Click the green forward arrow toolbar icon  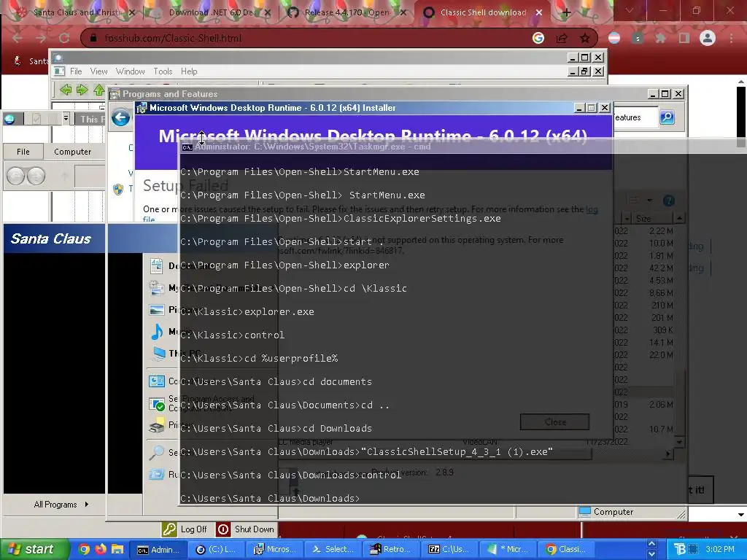click(x=82, y=90)
